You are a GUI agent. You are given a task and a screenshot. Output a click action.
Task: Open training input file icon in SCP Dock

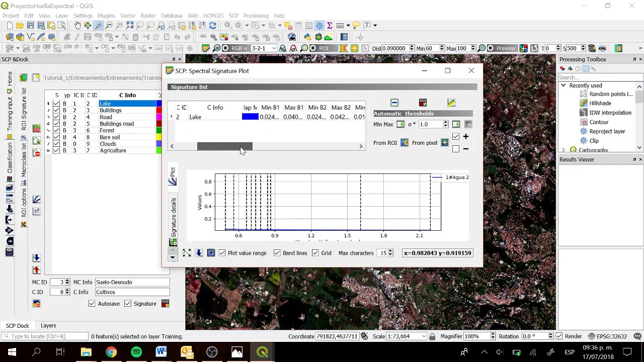click(23, 77)
